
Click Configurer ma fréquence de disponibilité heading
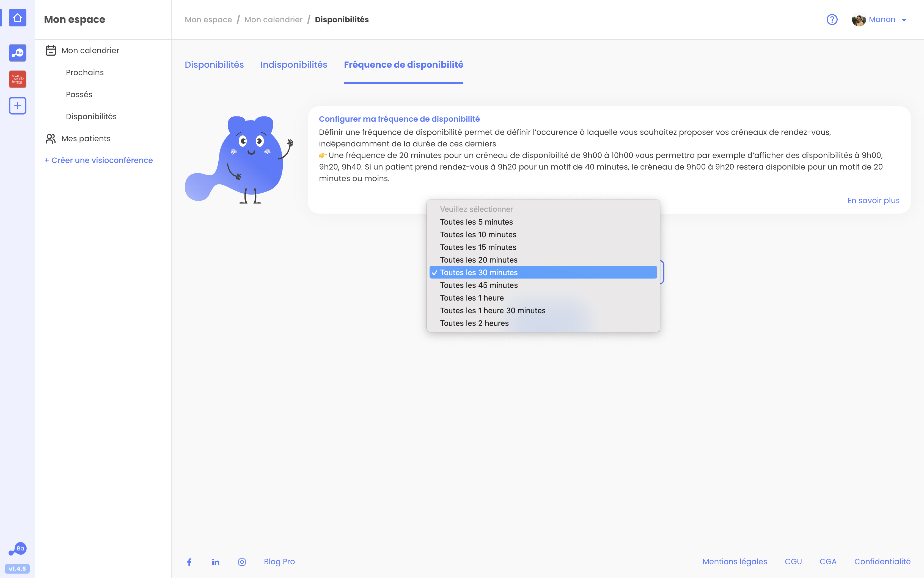coord(399,119)
